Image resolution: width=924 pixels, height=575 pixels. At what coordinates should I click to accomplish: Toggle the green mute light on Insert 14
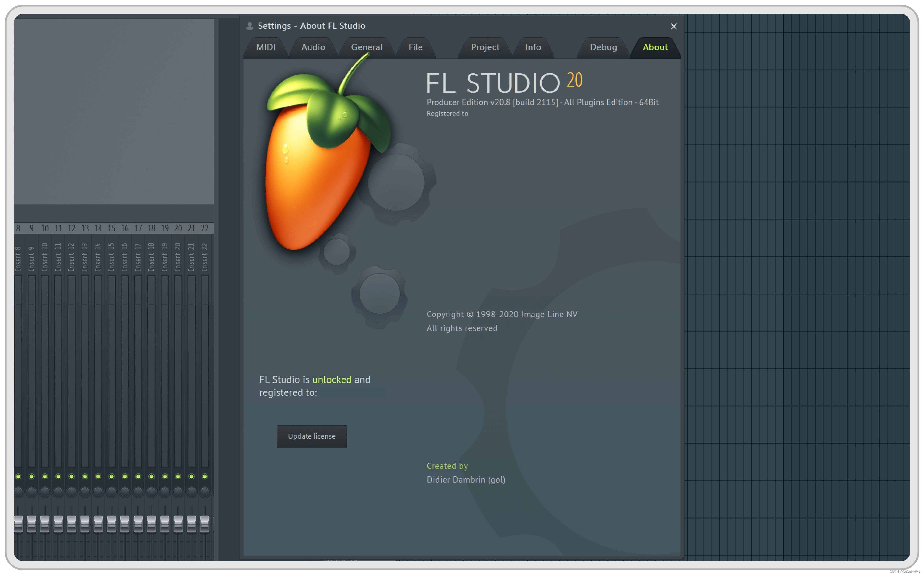pos(98,477)
